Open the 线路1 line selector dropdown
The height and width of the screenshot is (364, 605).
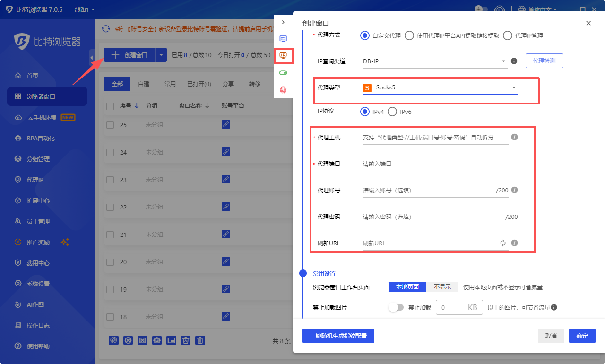tap(85, 9)
